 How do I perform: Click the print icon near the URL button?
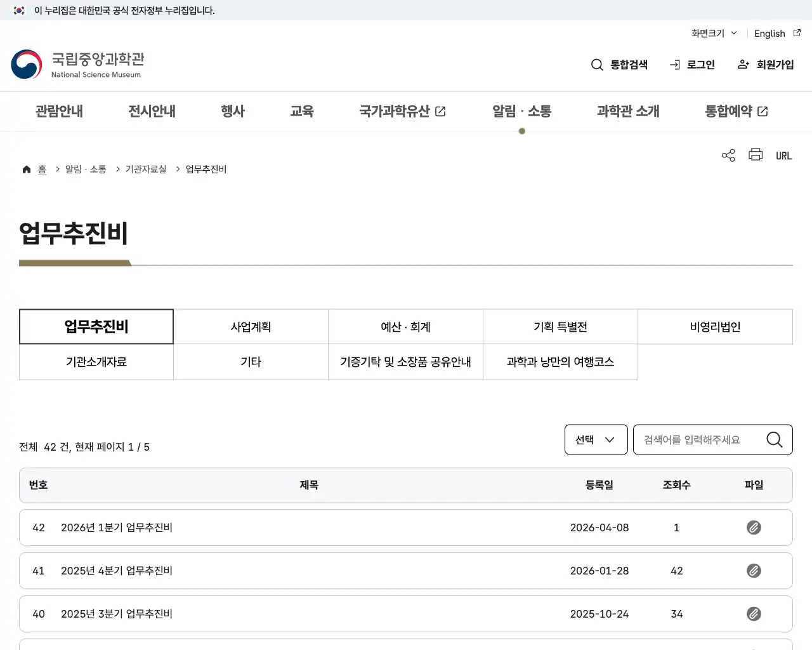point(755,155)
